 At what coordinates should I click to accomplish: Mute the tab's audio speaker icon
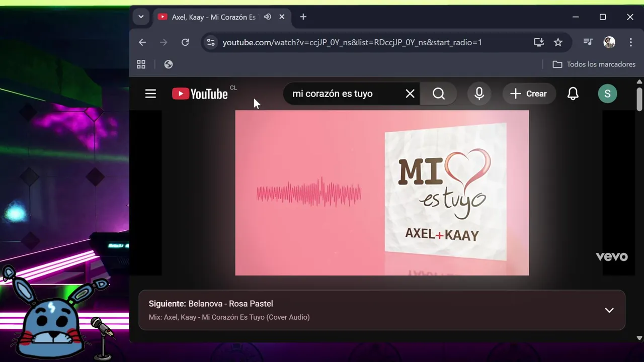(268, 17)
